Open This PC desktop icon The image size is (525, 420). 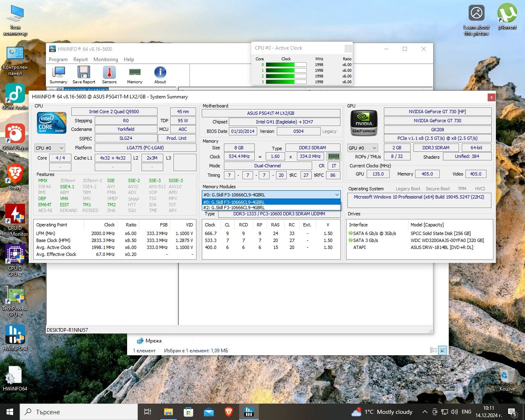click(15, 21)
